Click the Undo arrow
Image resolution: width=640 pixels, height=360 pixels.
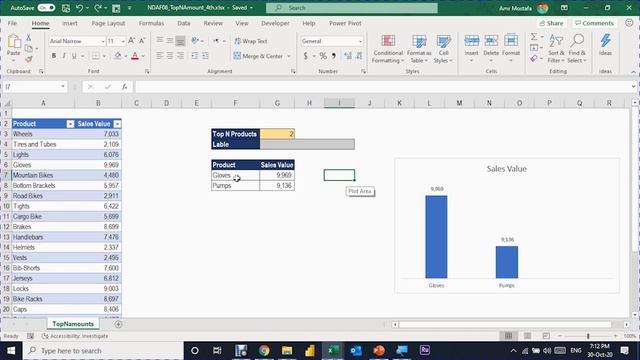80,8
